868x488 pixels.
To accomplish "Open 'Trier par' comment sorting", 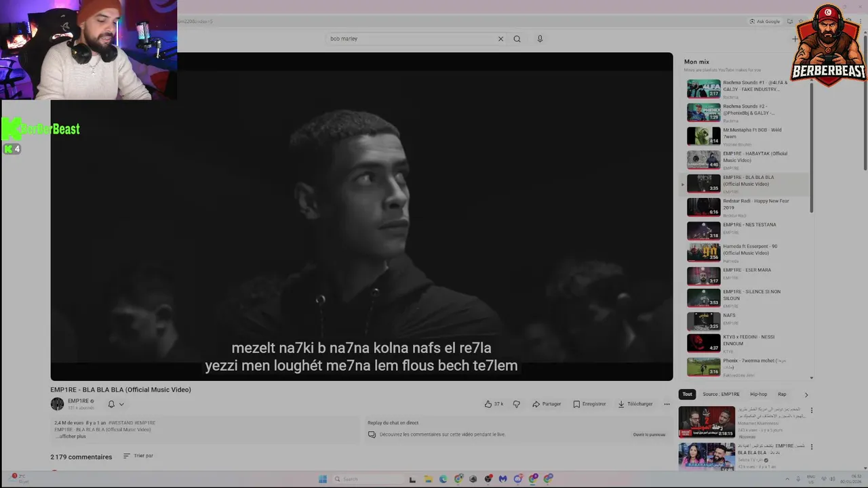I will coord(138,456).
